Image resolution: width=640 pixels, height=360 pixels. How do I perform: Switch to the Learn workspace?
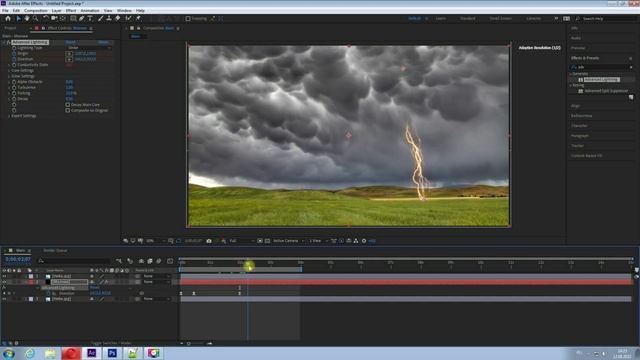pos(441,18)
